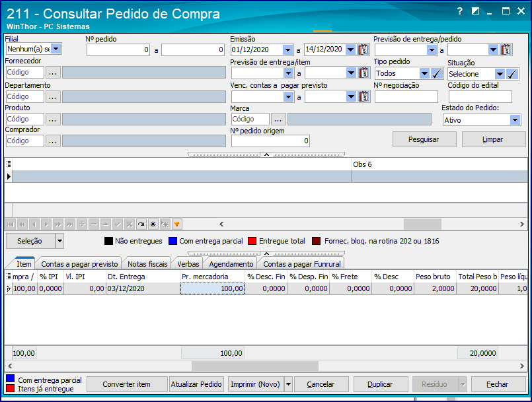
Task: Click the item grid horizontal scrollbar thumb
Action: point(255,366)
